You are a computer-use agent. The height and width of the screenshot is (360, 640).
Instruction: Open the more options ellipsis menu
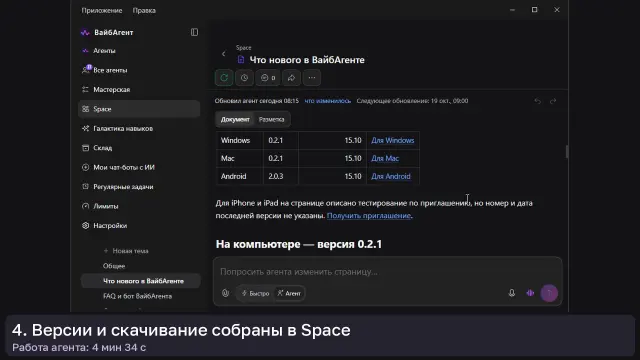(312, 78)
